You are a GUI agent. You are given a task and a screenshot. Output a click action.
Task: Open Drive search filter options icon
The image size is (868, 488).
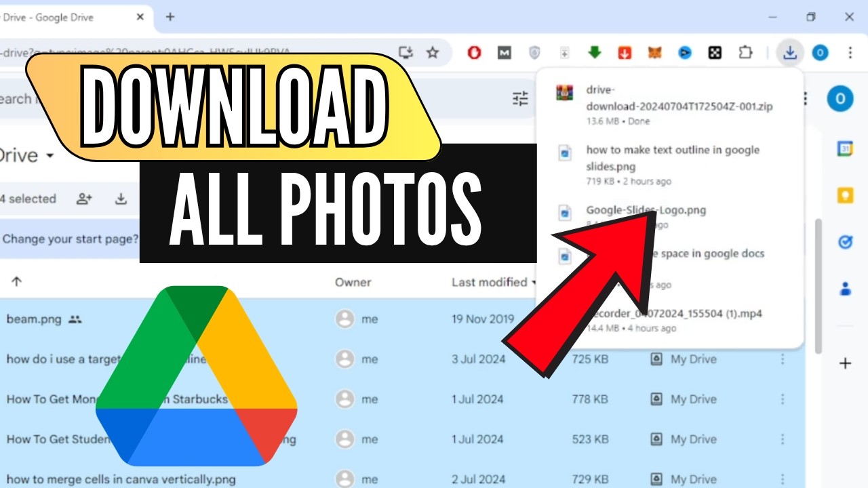click(520, 99)
